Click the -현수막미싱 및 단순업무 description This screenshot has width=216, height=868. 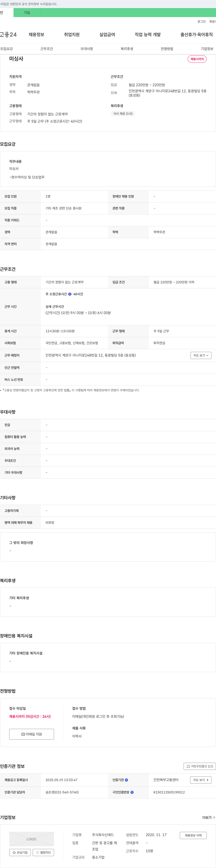pyautogui.click(x=27, y=177)
